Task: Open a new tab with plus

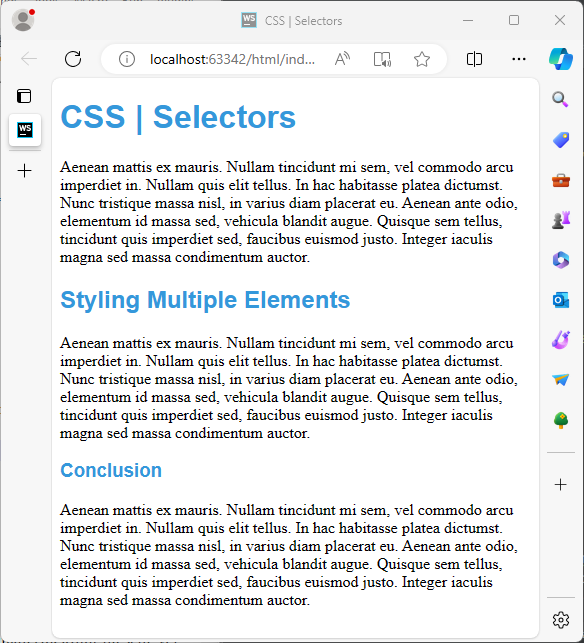Action: (25, 171)
